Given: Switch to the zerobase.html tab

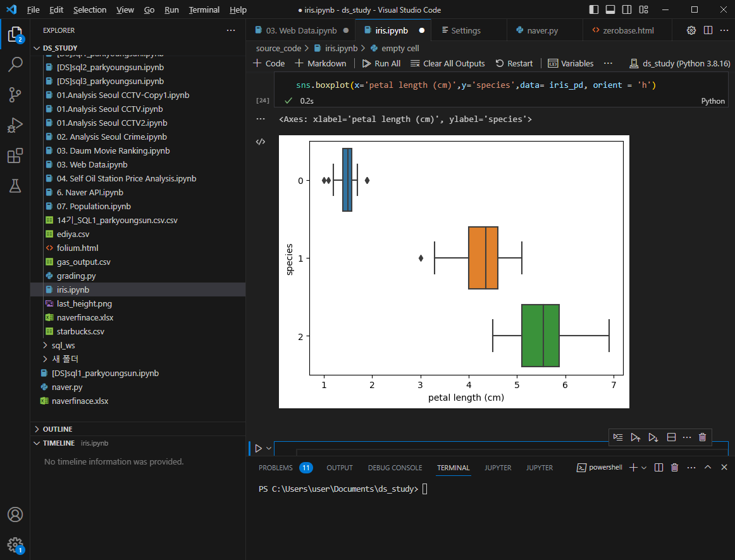Looking at the screenshot, I should (x=628, y=30).
